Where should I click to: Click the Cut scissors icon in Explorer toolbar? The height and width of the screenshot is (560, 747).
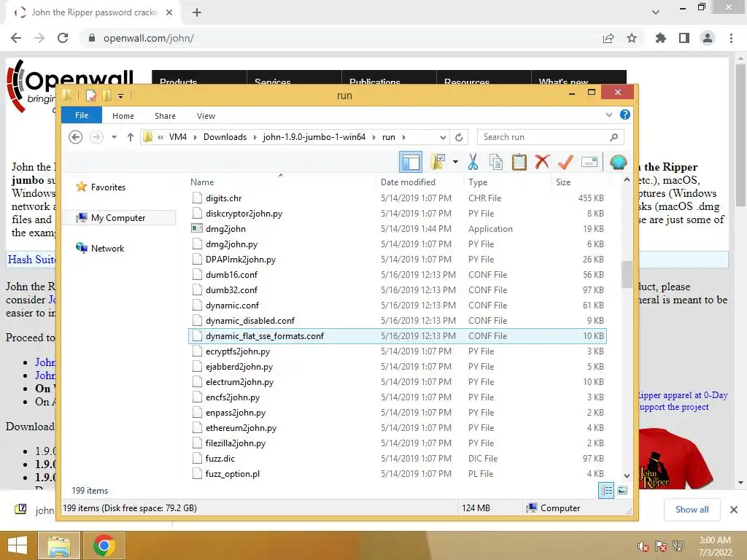(473, 162)
